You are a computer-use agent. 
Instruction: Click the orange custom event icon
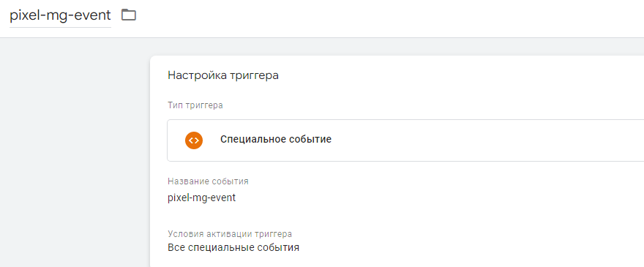(194, 140)
